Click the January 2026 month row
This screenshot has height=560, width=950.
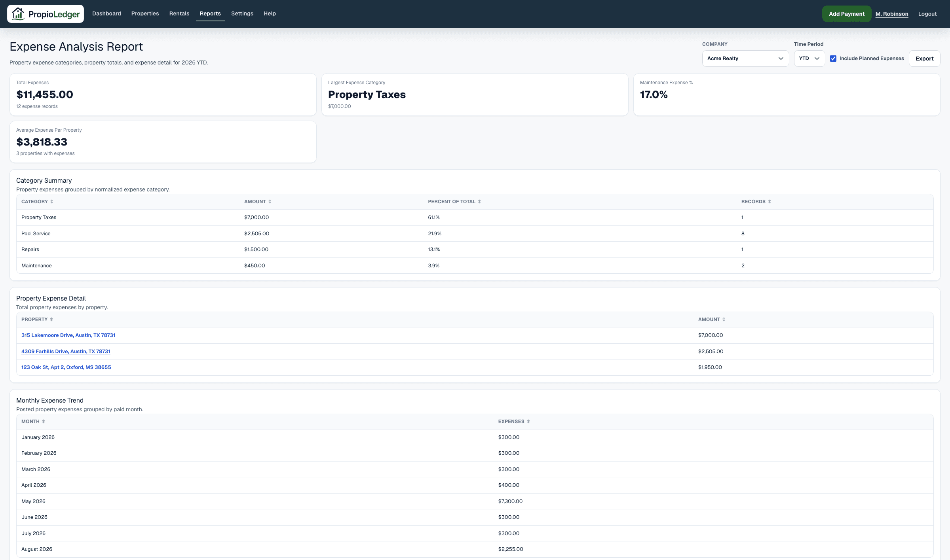click(x=475, y=437)
